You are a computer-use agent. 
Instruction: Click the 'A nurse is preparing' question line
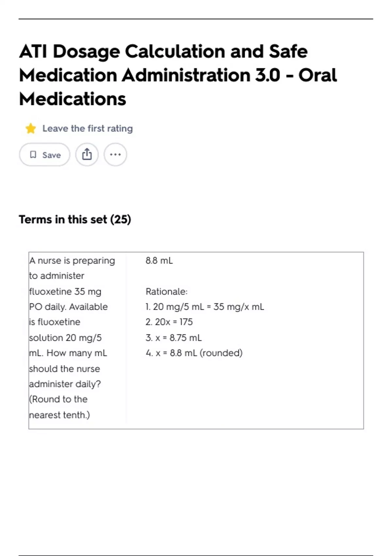click(x=72, y=261)
